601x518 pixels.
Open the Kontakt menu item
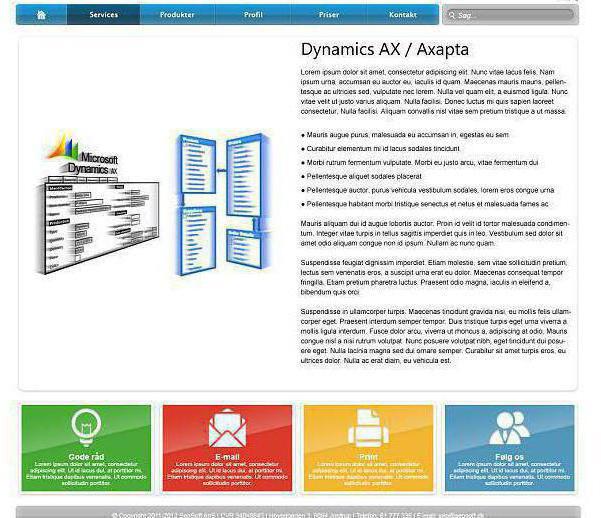402,15
